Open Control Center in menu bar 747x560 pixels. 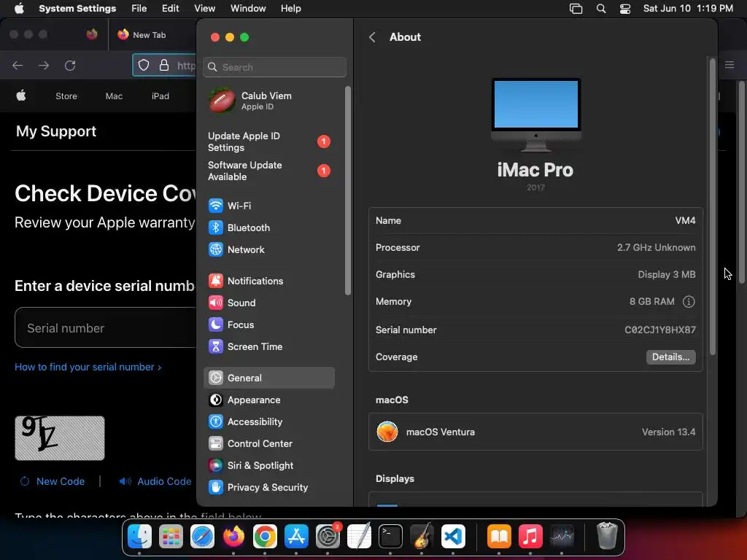point(625,9)
